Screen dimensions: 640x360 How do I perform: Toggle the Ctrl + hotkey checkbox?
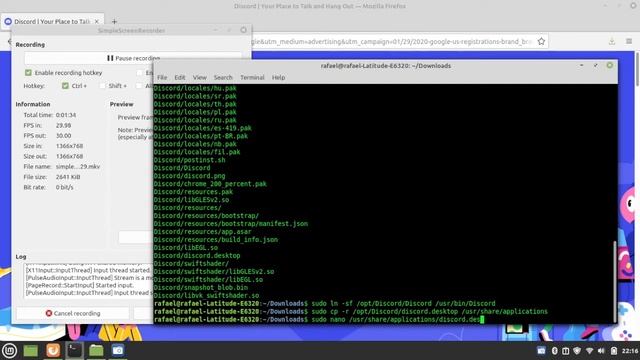pyautogui.click(x=65, y=86)
